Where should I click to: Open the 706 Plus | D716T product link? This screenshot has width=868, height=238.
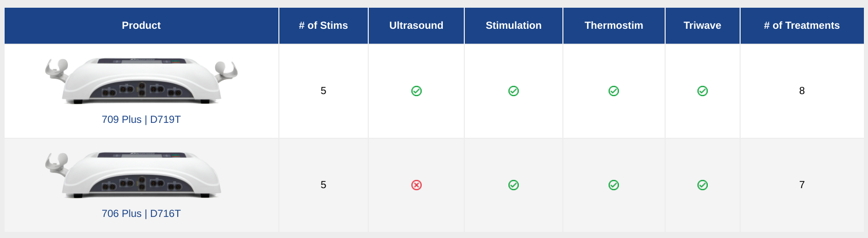141,213
